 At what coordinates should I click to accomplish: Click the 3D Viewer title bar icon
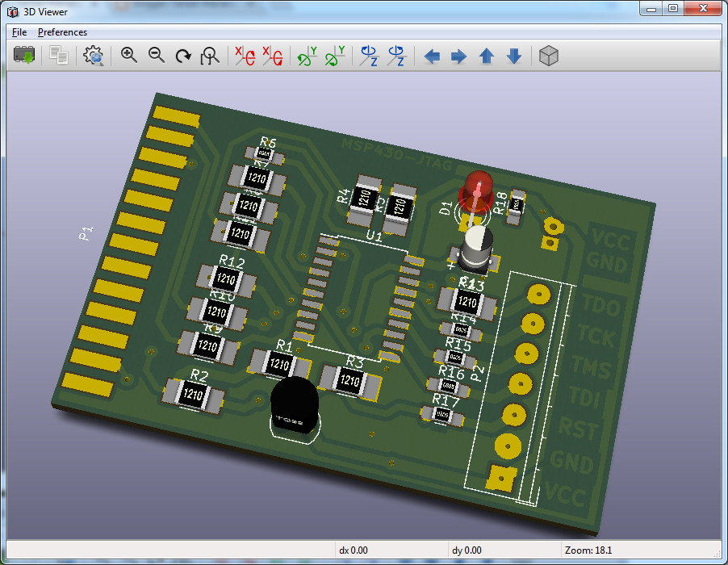tap(13, 11)
